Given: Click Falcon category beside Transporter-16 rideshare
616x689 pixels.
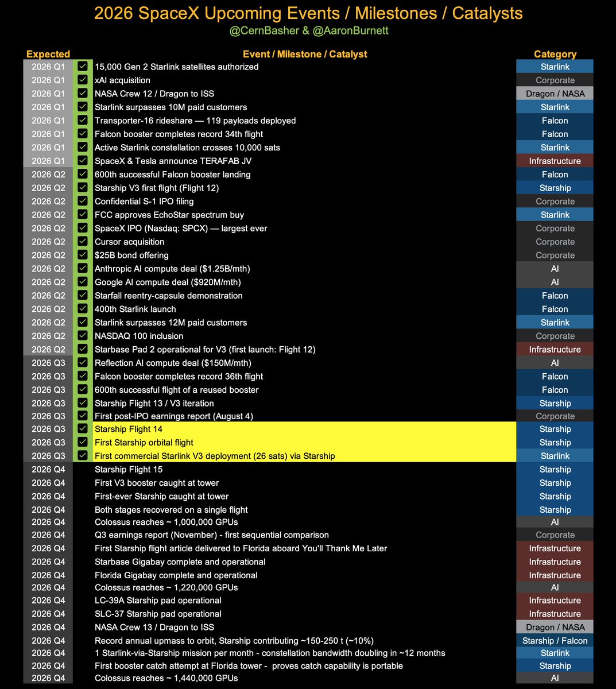Looking at the screenshot, I should coord(555,121).
